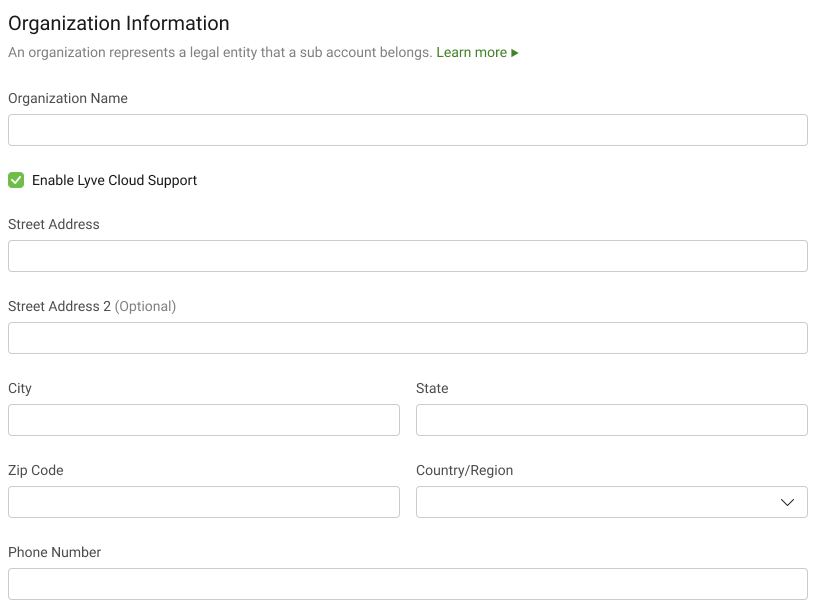
Task: Click into the Street Address field
Action: [x=407, y=256]
